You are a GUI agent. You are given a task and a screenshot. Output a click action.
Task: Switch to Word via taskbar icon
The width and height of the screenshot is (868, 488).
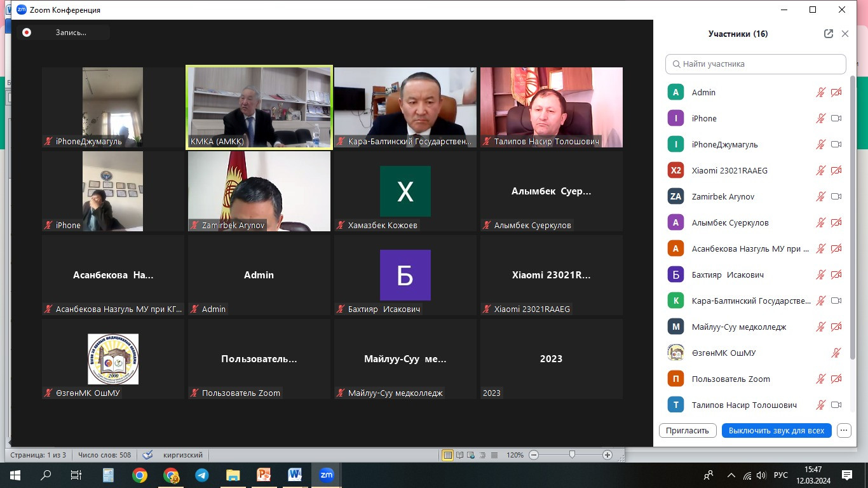(295, 475)
